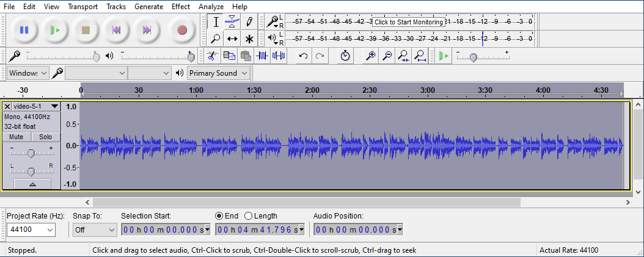Start recording with the Record button
Image resolution: width=644 pixels, height=257 pixels.
(x=182, y=30)
